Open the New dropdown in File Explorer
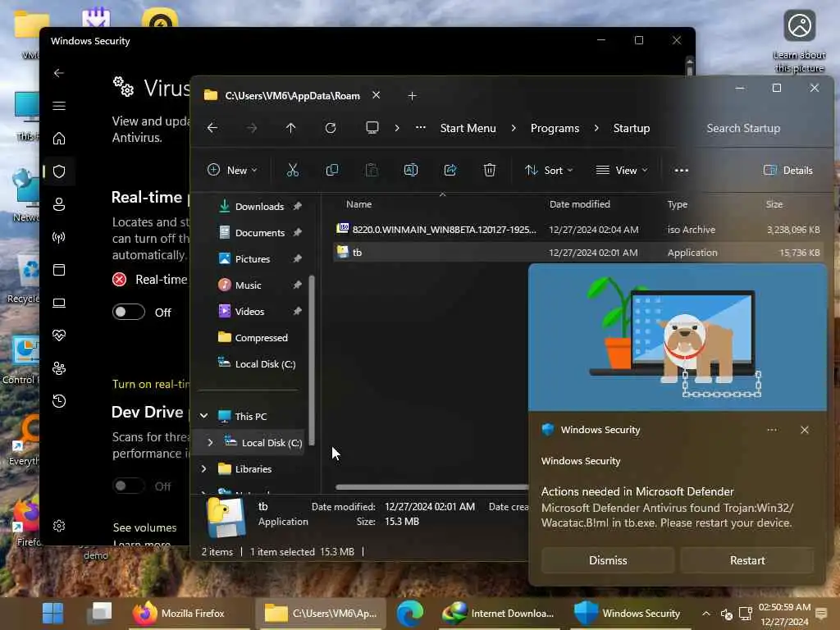The image size is (840, 630). 232,171
